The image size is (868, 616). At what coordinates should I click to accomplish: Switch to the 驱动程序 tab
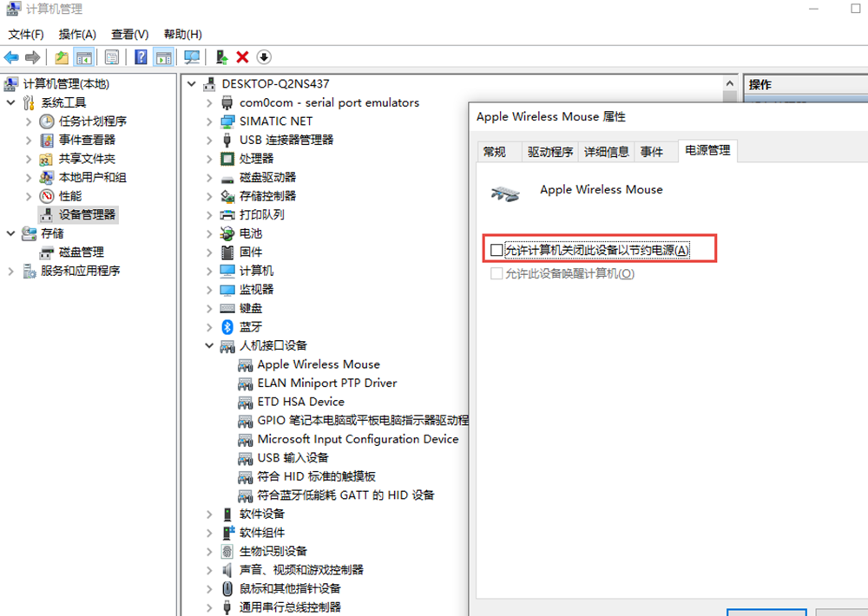550,152
